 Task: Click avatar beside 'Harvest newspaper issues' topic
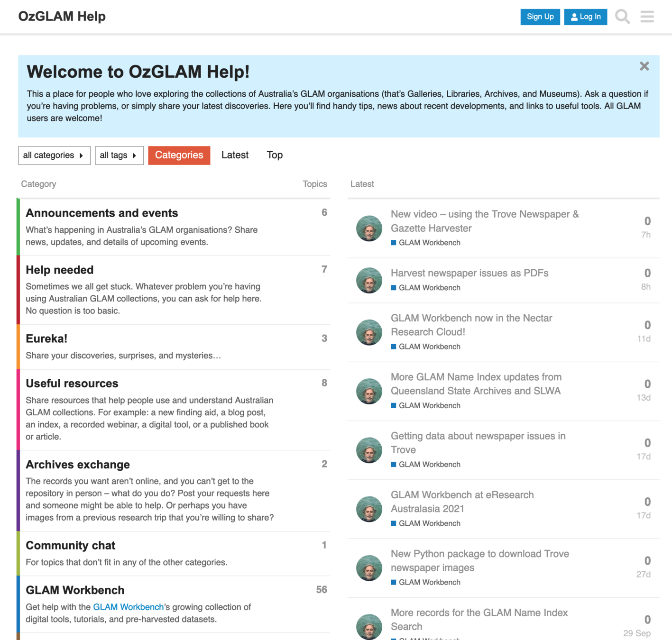click(x=369, y=280)
